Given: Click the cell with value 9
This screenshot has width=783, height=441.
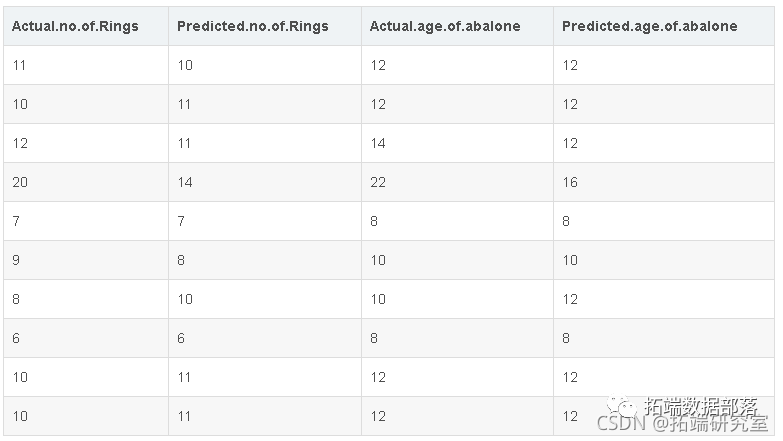Looking at the screenshot, I should pyautogui.click(x=16, y=260).
